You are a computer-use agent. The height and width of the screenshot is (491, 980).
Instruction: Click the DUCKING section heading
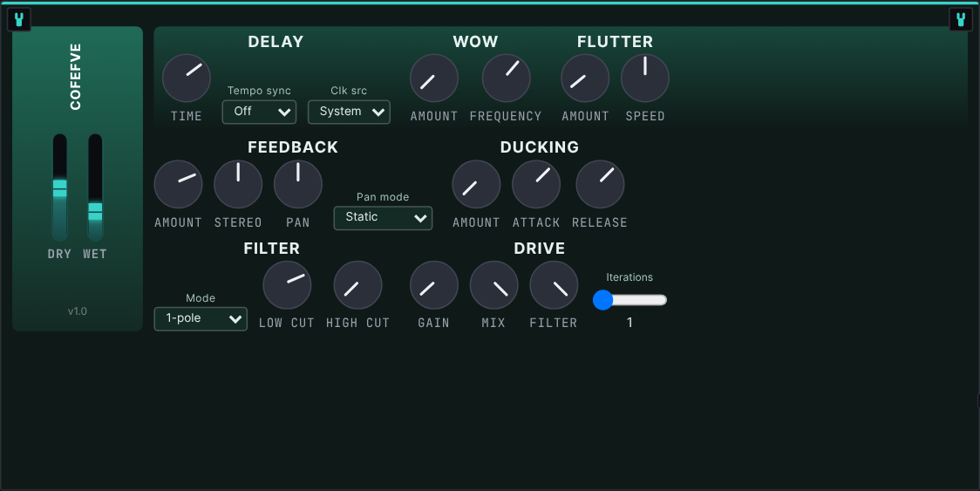pos(540,147)
